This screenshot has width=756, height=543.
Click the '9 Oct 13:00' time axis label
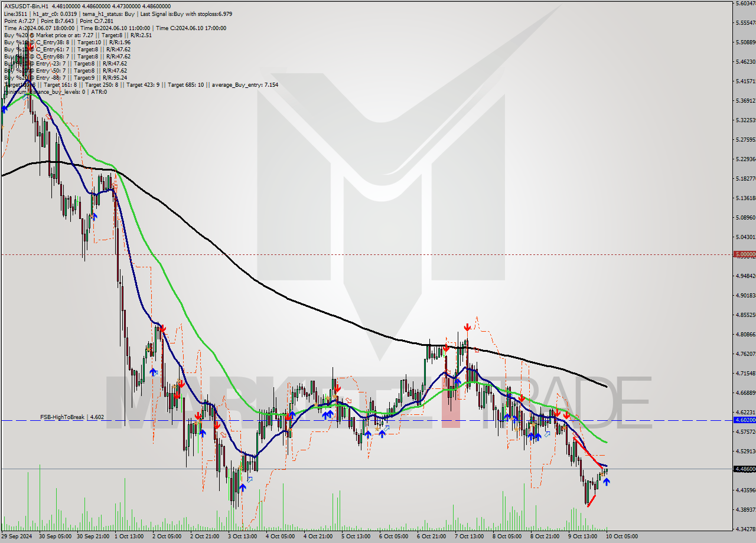(x=584, y=537)
